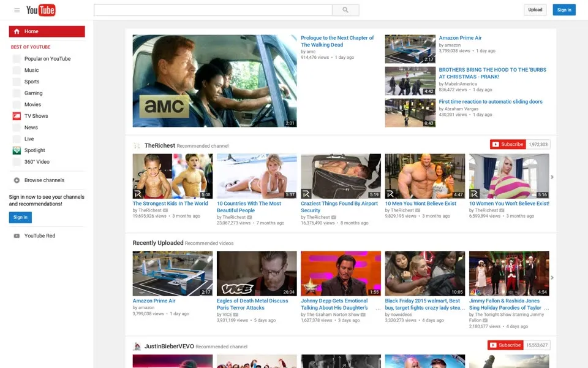Click the News sidebar icon

point(17,128)
